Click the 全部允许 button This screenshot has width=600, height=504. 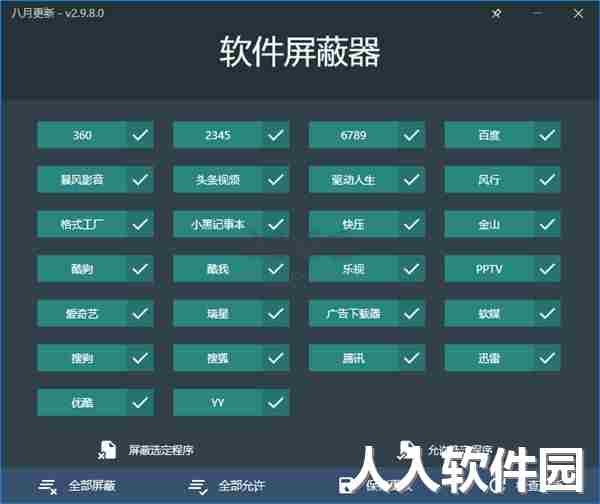pyautogui.click(x=227, y=486)
